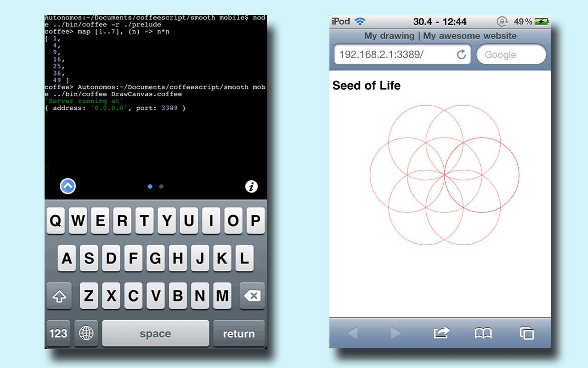The height and width of the screenshot is (368, 588).
Task: Tap the N key on keyboard
Action: point(200,296)
